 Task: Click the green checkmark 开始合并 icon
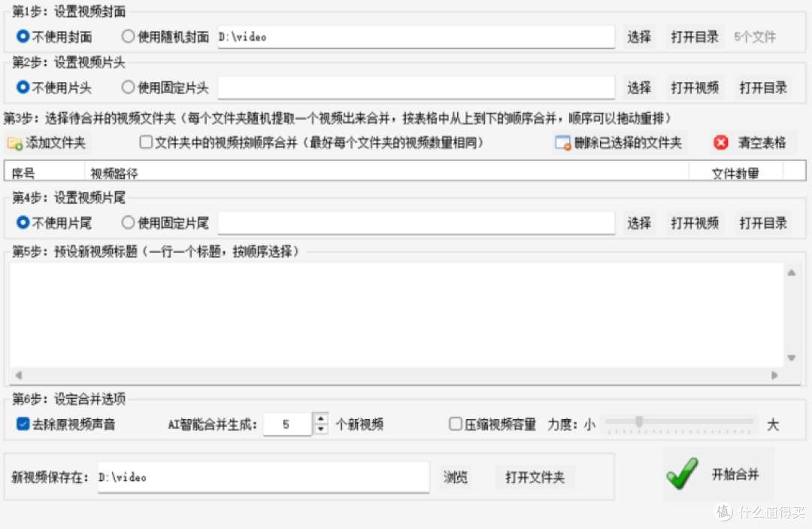(x=683, y=473)
